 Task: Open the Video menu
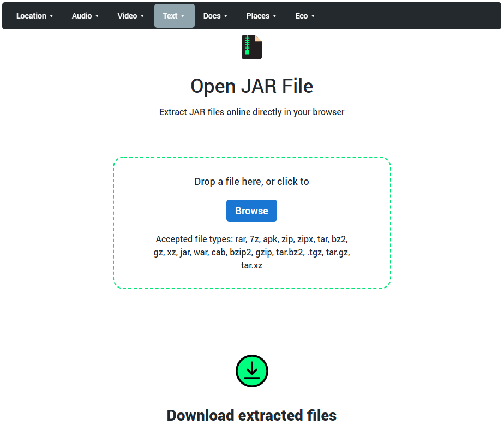tap(130, 16)
